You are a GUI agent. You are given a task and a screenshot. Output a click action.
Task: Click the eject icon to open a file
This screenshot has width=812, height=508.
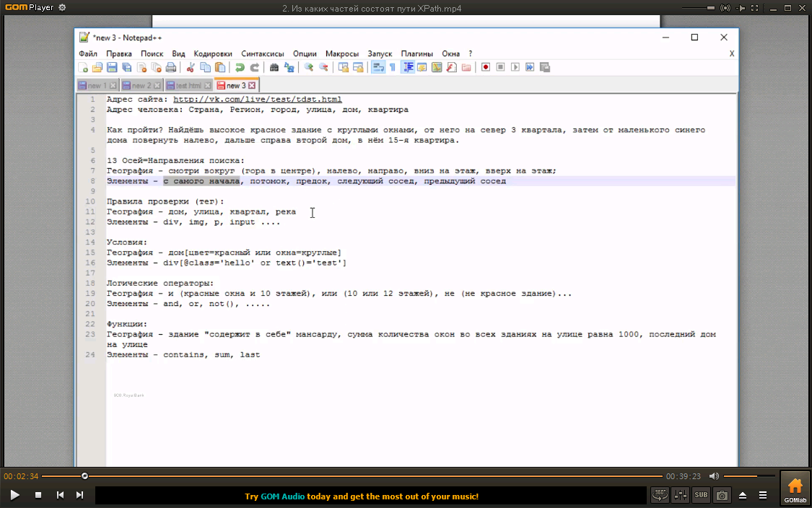tap(742, 495)
